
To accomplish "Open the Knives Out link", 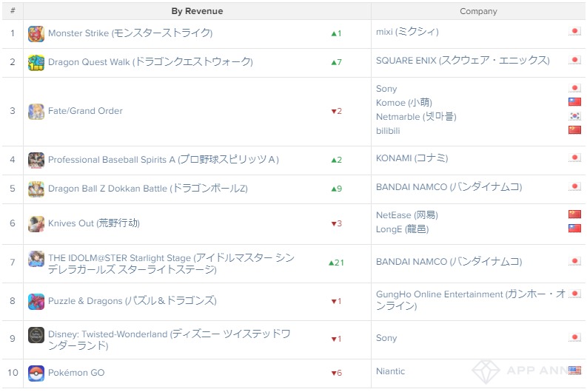I will coord(94,223).
